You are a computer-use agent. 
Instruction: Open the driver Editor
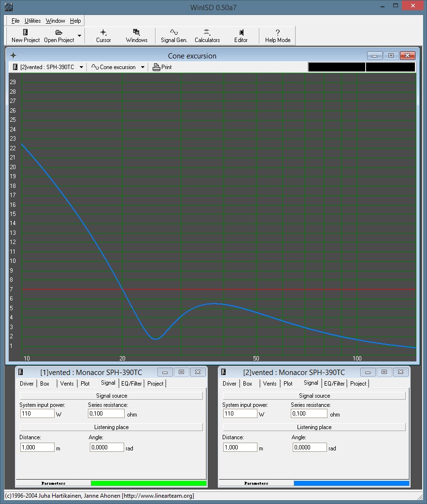click(241, 32)
